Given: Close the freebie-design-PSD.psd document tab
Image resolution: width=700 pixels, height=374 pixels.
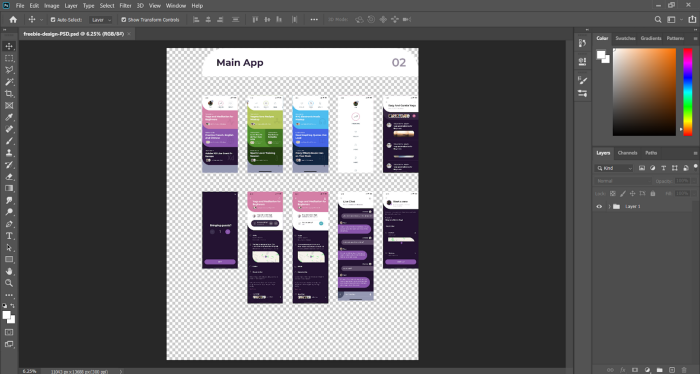Looking at the screenshot, I should click(129, 34).
